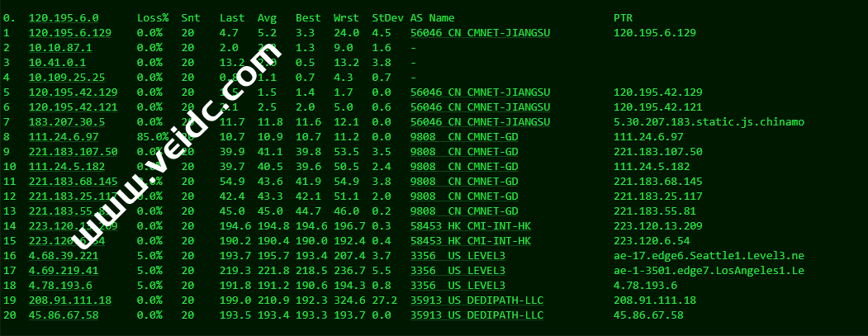Open DEDIPATH-LLC AS link in hop 20 row
The width and height of the screenshot is (868, 336).
click(x=477, y=315)
